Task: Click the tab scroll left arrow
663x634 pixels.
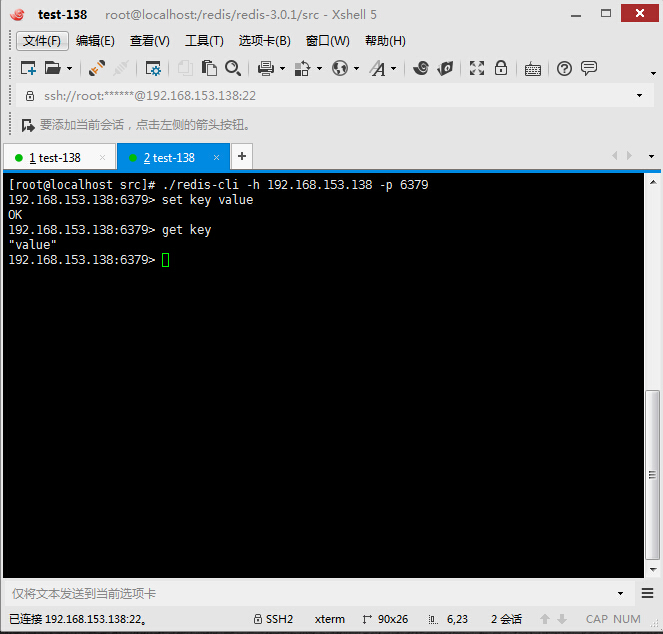Action: [x=615, y=156]
